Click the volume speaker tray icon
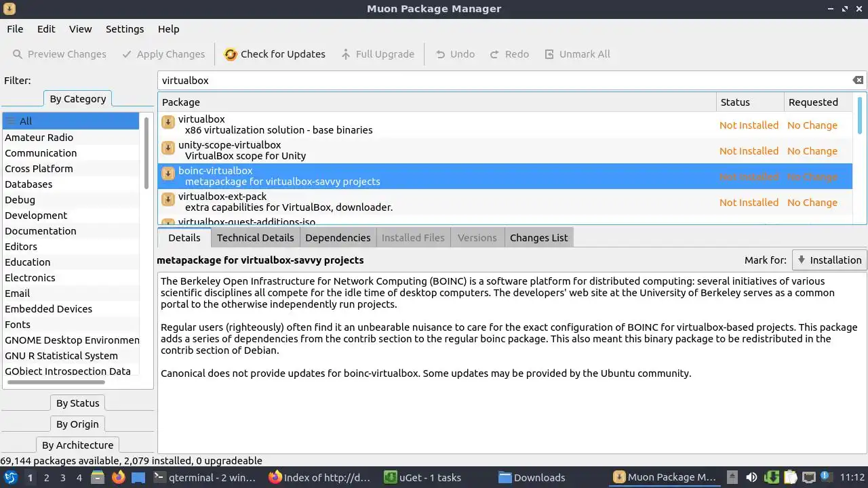 click(751, 477)
